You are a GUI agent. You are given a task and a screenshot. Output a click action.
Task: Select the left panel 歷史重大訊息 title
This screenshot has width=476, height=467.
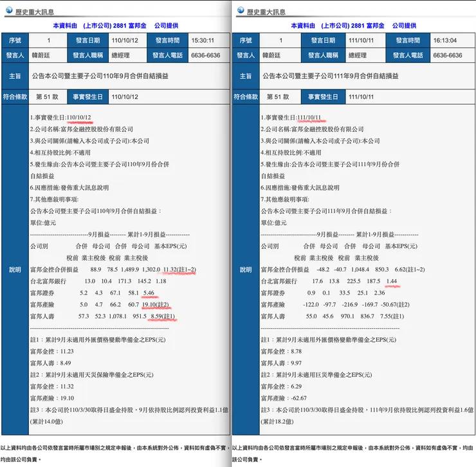[x=35, y=12]
